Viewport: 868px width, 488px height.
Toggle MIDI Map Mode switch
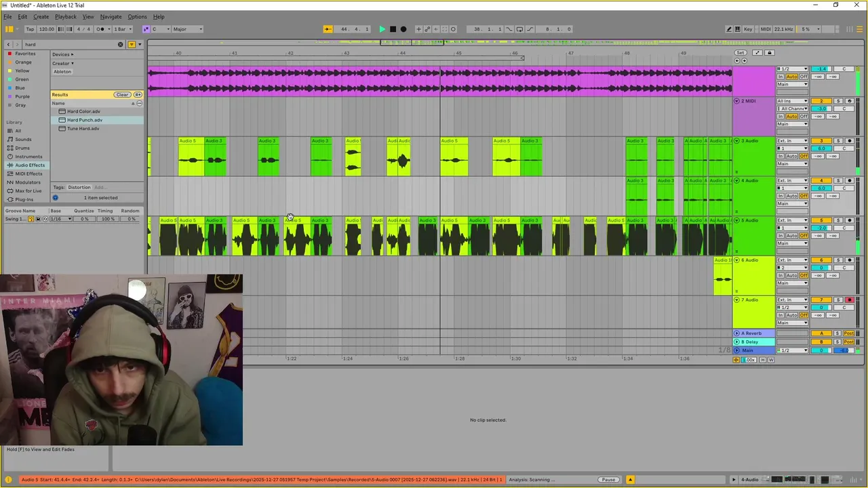click(766, 29)
